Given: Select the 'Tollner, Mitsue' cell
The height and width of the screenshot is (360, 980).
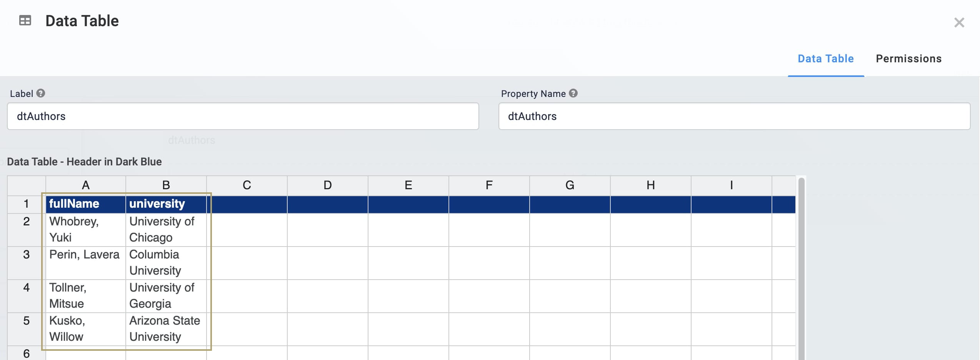Looking at the screenshot, I should (x=86, y=296).
